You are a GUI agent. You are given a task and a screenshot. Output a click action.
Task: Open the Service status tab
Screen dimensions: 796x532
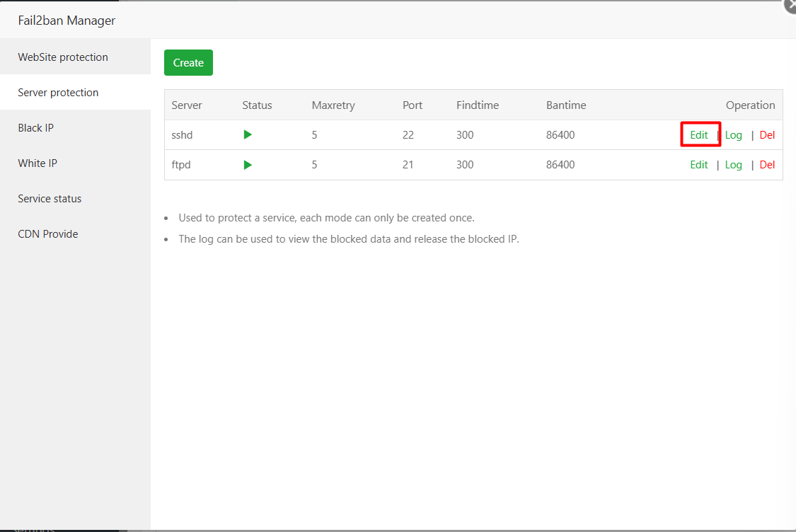tap(50, 199)
